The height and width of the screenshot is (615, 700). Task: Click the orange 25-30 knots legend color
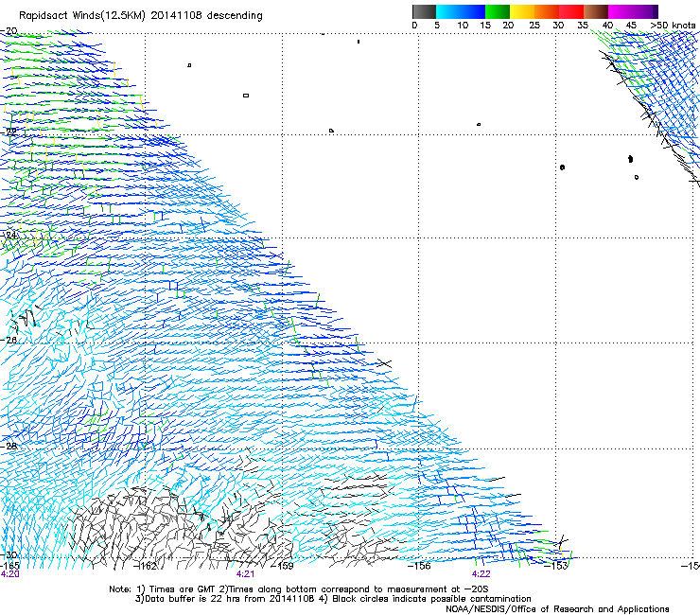coord(547,12)
